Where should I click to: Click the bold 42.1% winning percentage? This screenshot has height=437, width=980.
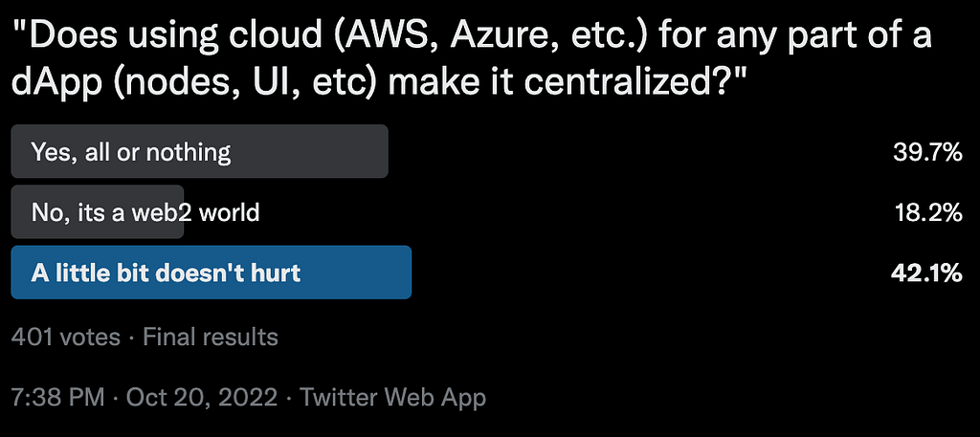tap(926, 273)
